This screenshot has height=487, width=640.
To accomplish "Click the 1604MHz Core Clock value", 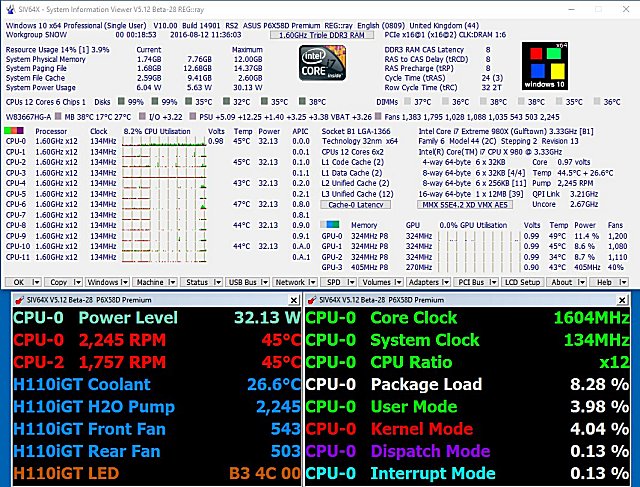I will (x=591, y=318).
